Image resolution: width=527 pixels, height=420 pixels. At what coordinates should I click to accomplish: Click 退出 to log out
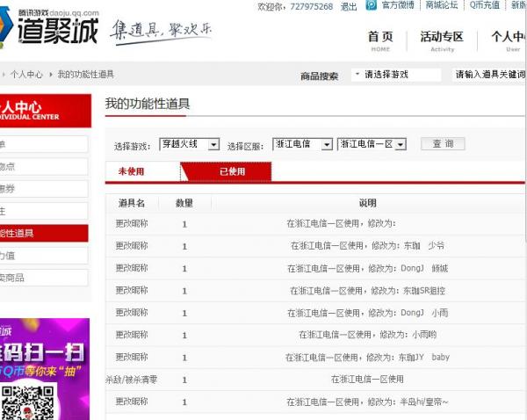click(x=349, y=7)
